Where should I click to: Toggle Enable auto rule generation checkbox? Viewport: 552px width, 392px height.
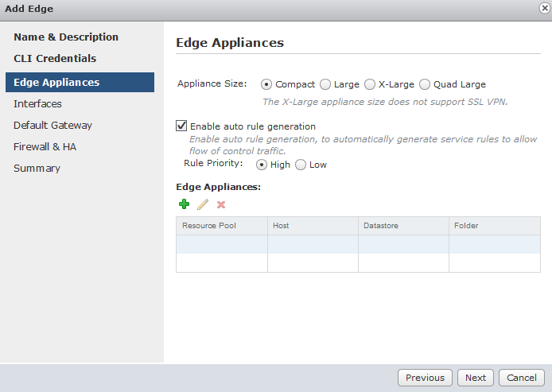point(181,126)
